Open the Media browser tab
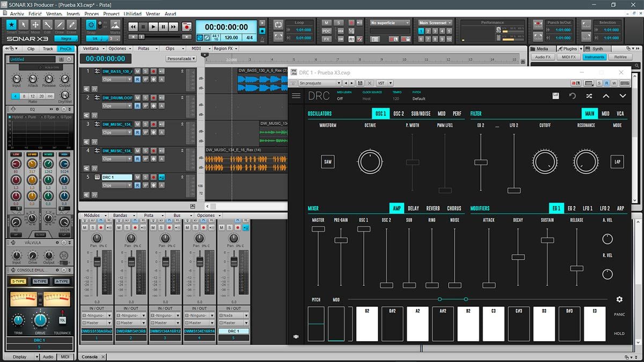644x362 pixels. (543, 49)
